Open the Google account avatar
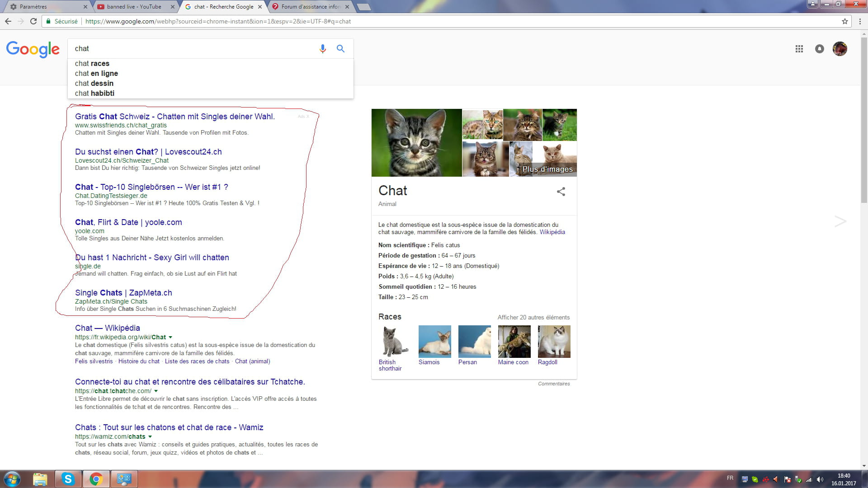This screenshot has height=488, width=868. [840, 49]
